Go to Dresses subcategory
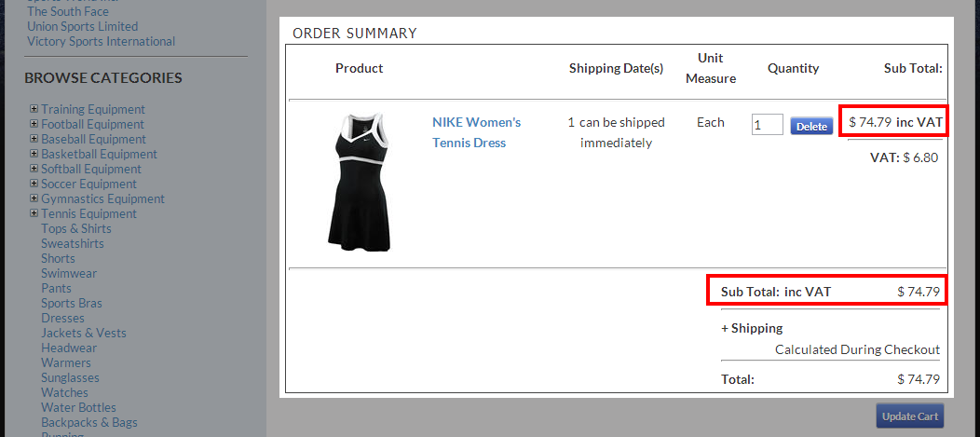Image resolution: width=980 pixels, height=437 pixels. pyautogui.click(x=62, y=319)
